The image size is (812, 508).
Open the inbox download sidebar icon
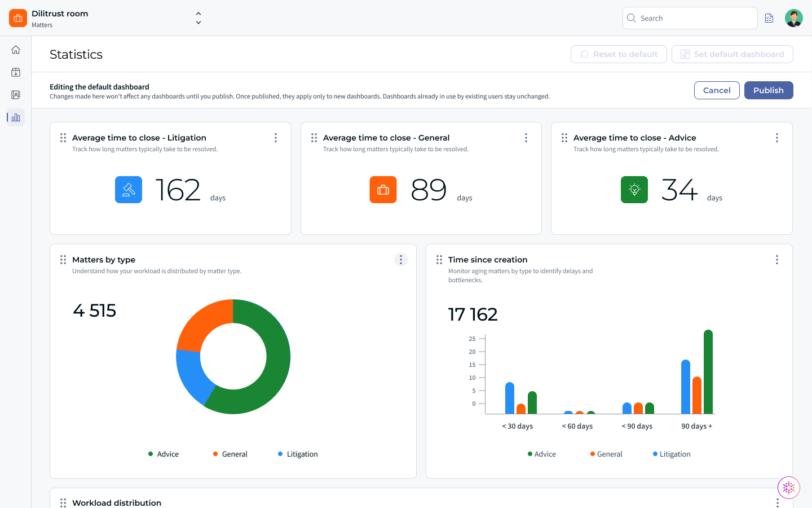pyautogui.click(x=16, y=72)
